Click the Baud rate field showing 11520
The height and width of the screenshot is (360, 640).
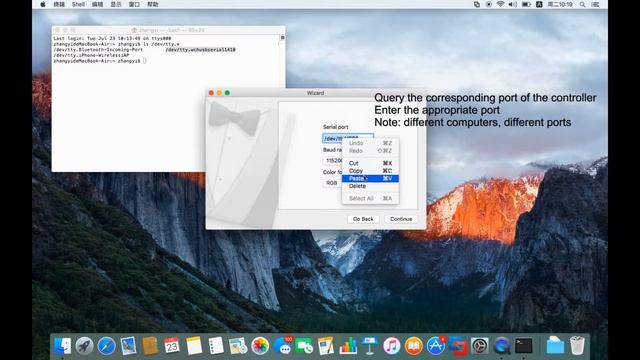pyautogui.click(x=333, y=160)
